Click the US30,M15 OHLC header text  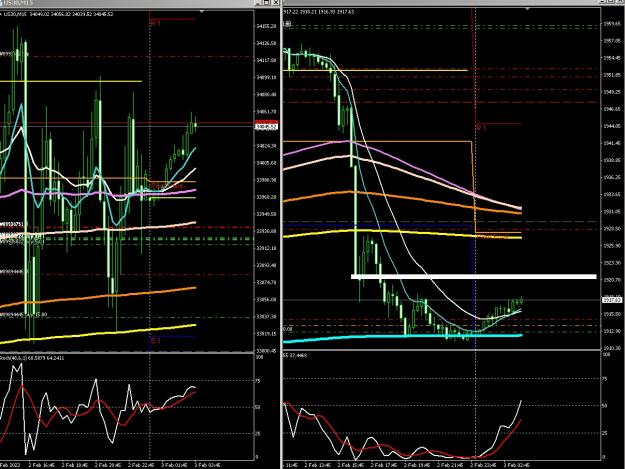tap(58, 14)
